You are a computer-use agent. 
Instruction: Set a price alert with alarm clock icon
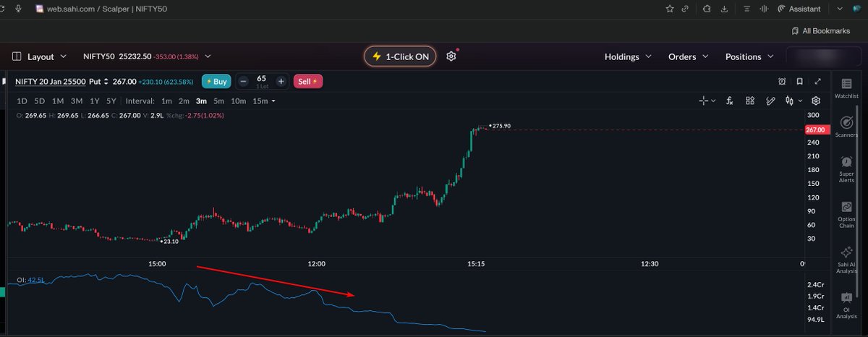782,82
